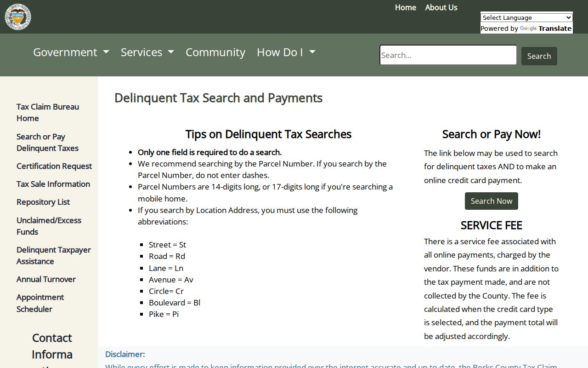Open Repository List link
The height and width of the screenshot is (368, 588).
coord(43,202)
